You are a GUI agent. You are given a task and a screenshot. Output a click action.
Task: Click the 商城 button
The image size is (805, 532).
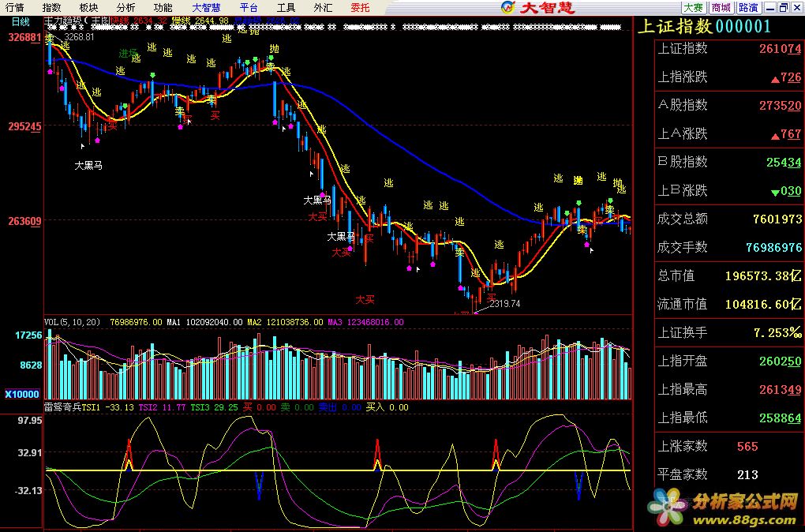(x=721, y=8)
